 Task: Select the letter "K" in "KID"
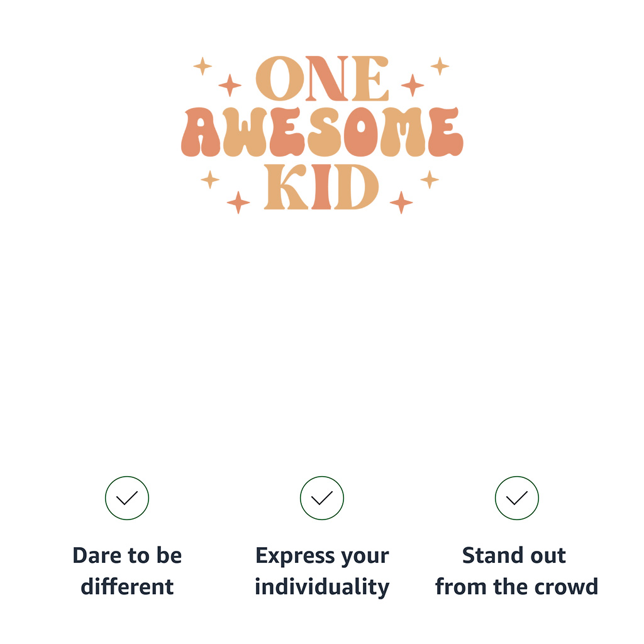click(x=287, y=187)
